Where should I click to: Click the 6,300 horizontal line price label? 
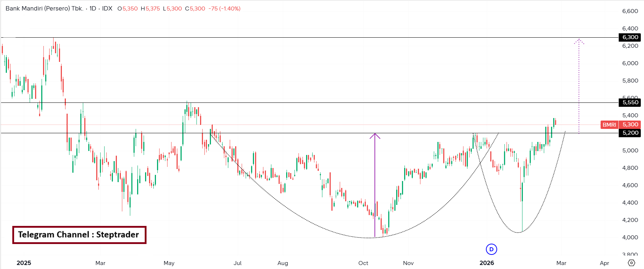pyautogui.click(x=630, y=37)
